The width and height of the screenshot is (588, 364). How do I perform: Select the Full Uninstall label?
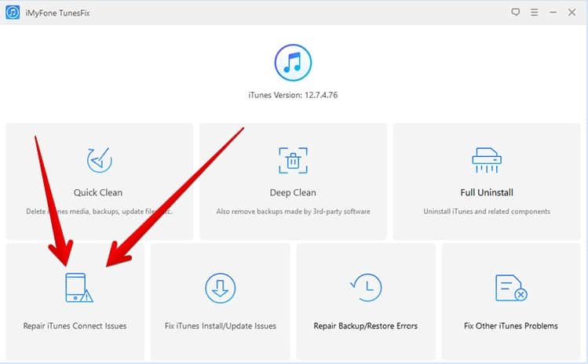tap(487, 192)
